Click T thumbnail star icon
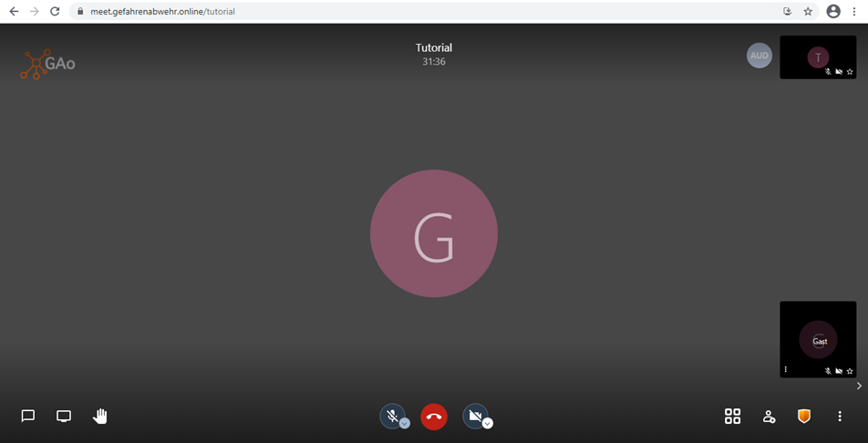868x443 pixels. 850,71
